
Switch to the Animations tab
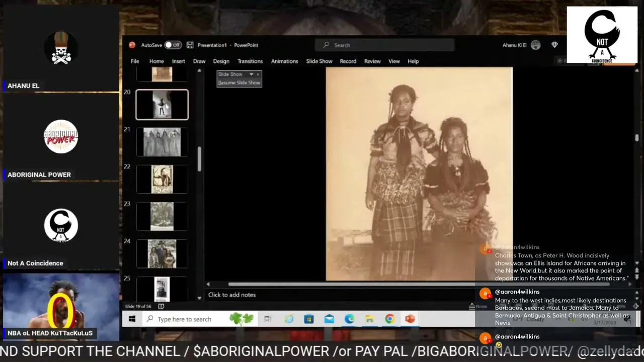(285, 61)
